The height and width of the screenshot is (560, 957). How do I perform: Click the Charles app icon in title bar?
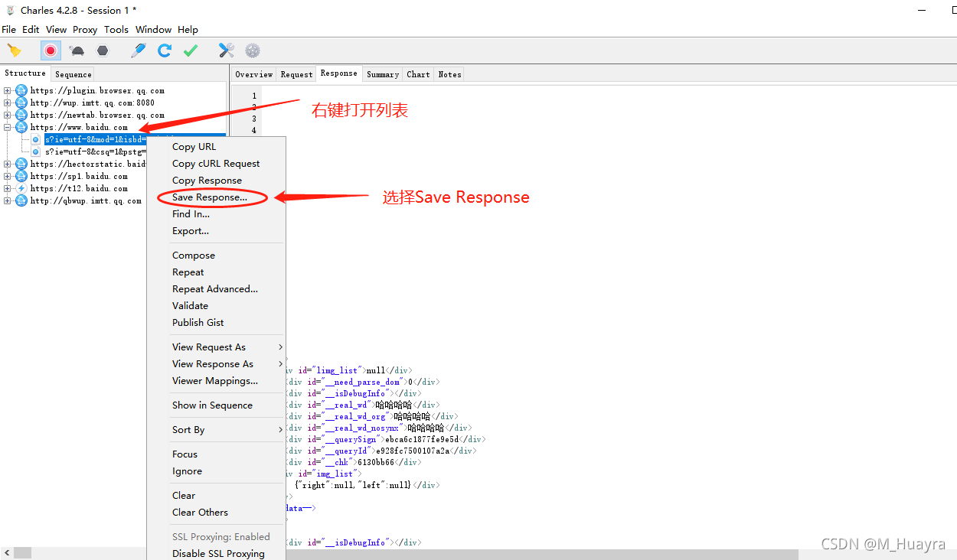pos(10,10)
